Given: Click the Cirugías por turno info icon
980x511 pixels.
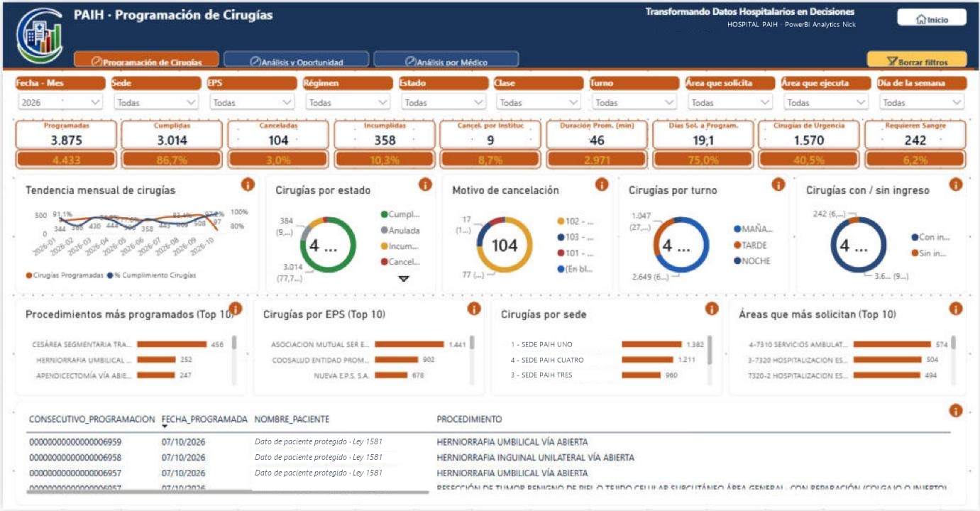Looking at the screenshot, I should (778, 185).
